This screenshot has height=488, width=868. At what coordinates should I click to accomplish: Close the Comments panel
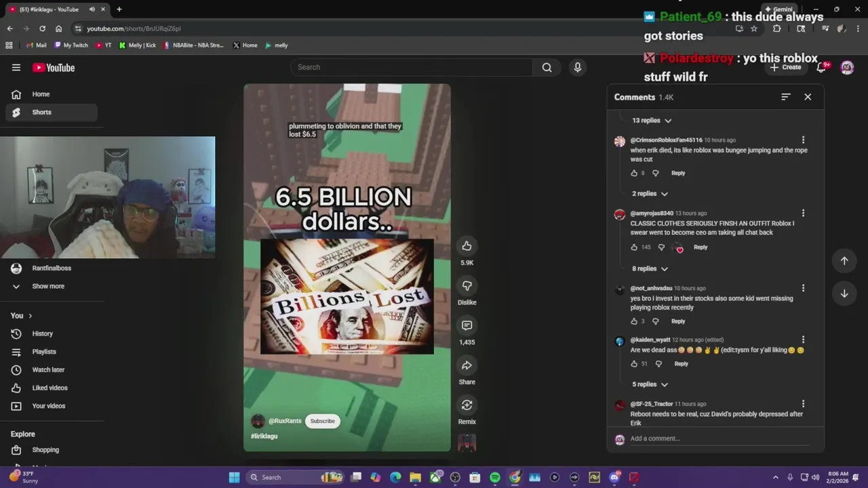(x=808, y=97)
